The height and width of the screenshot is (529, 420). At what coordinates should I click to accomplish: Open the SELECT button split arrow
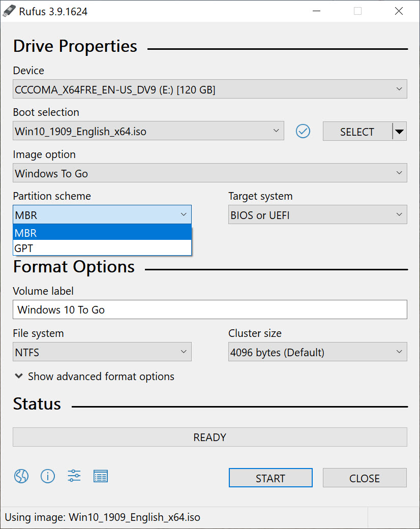400,131
